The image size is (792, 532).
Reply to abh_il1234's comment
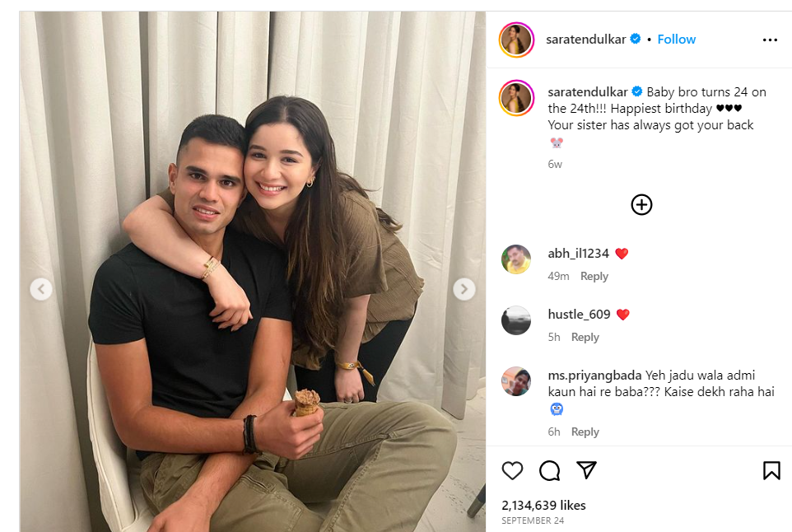tap(594, 277)
